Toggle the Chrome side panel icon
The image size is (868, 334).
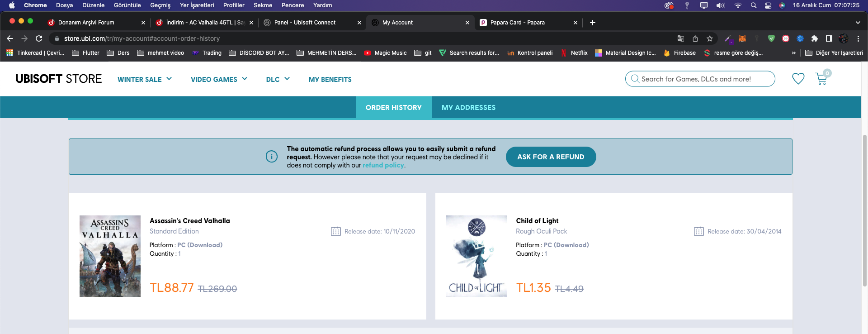click(829, 38)
